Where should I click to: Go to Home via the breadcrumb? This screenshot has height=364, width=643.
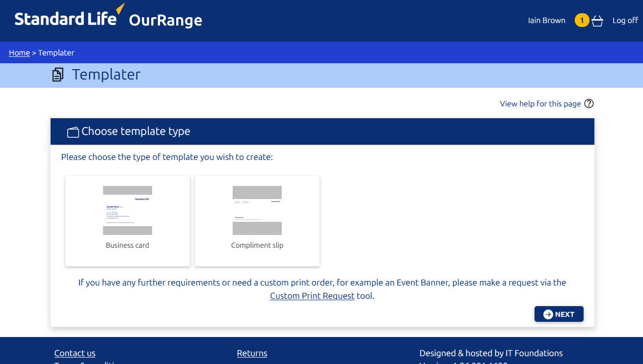click(19, 53)
